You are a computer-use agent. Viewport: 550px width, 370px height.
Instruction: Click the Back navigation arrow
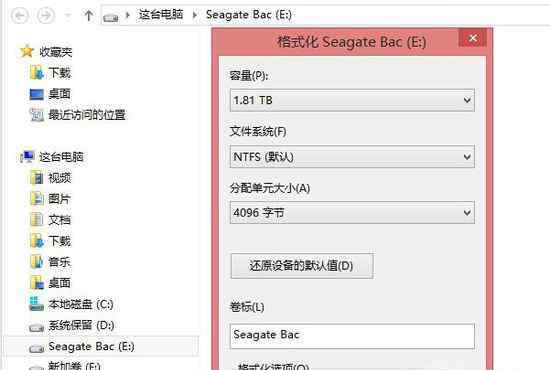19,15
